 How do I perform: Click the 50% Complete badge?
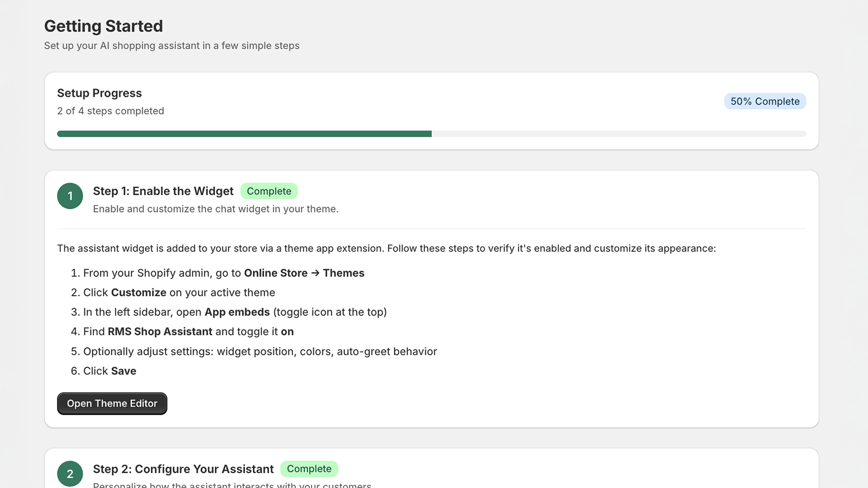point(765,101)
